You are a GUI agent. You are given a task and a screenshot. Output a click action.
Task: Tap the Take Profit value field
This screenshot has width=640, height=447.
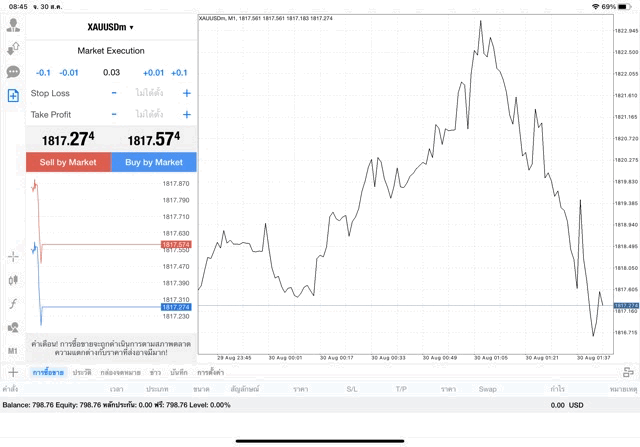tap(150, 115)
